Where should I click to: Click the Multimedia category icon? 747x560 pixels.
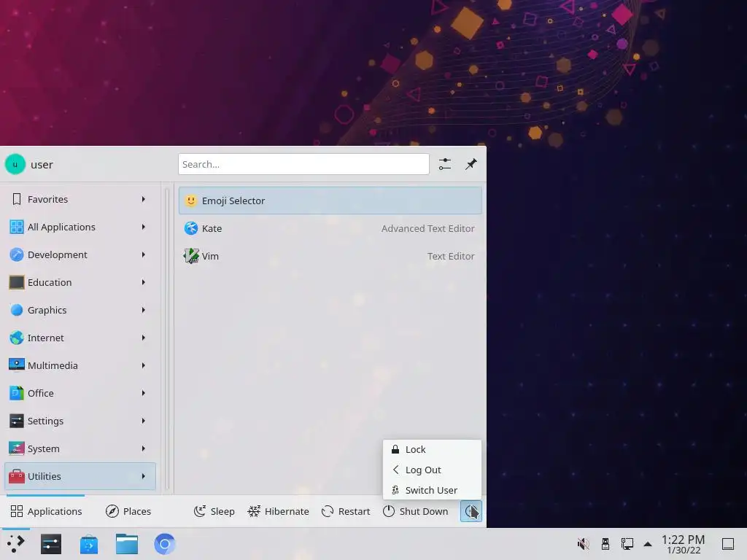tap(17, 365)
